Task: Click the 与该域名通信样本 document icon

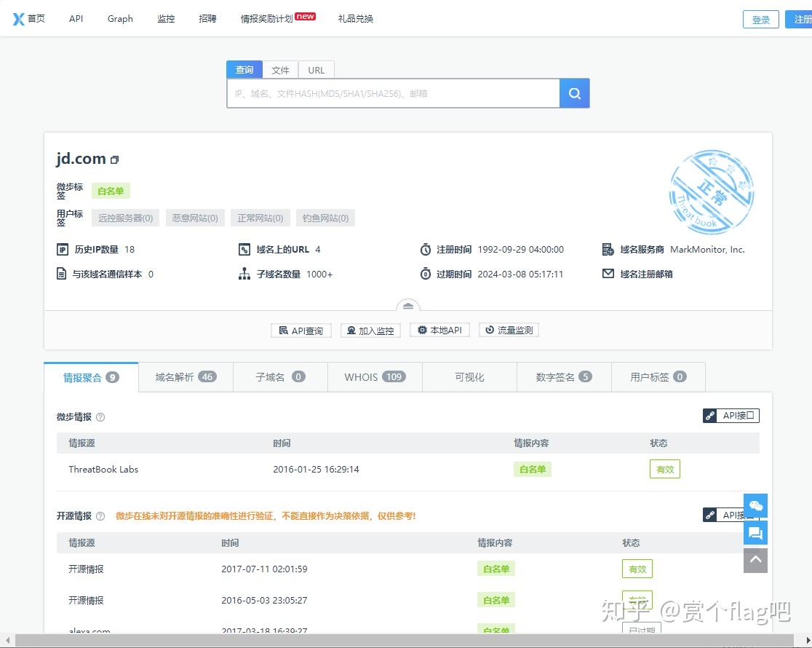Action: tap(61, 274)
